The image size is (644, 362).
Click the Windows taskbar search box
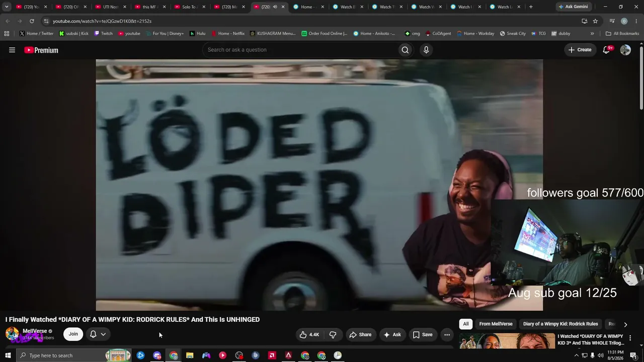point(74,355)
